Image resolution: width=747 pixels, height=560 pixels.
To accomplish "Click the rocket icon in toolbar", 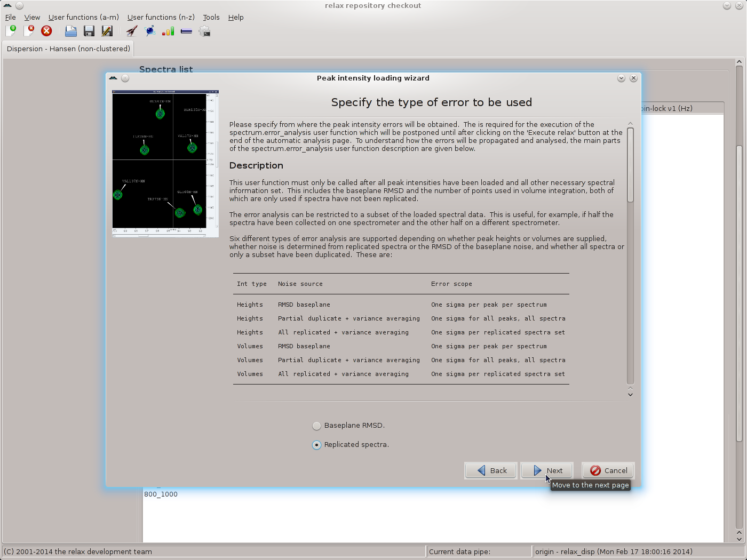I will point(131,31).
